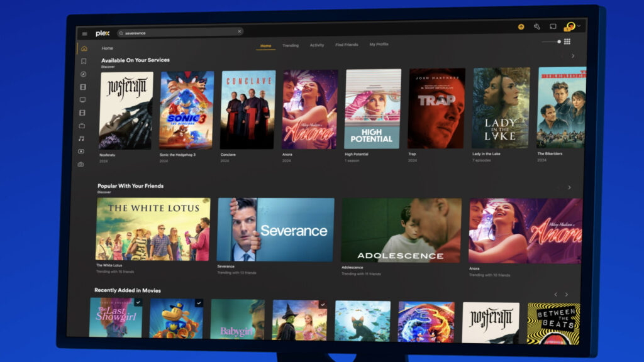
Task: Click the Recently Added in Movies heading
Action: [x=128, y=290]
